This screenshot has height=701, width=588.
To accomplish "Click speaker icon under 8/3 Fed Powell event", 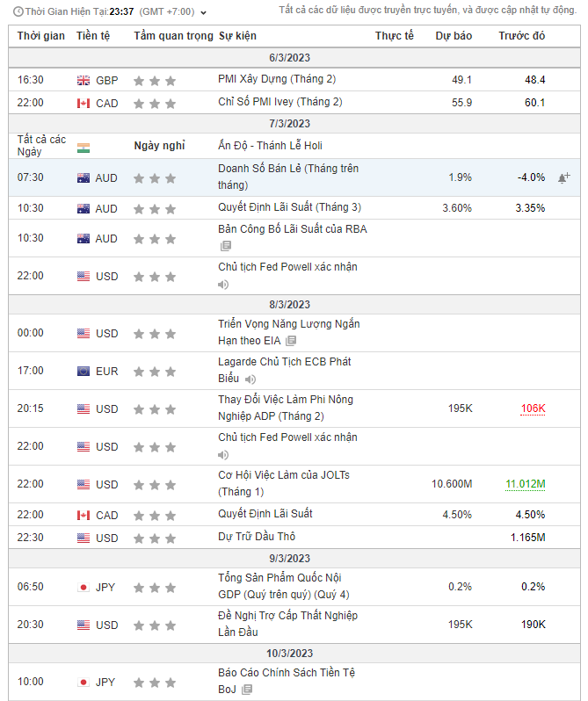I will [x=223, y=455].
